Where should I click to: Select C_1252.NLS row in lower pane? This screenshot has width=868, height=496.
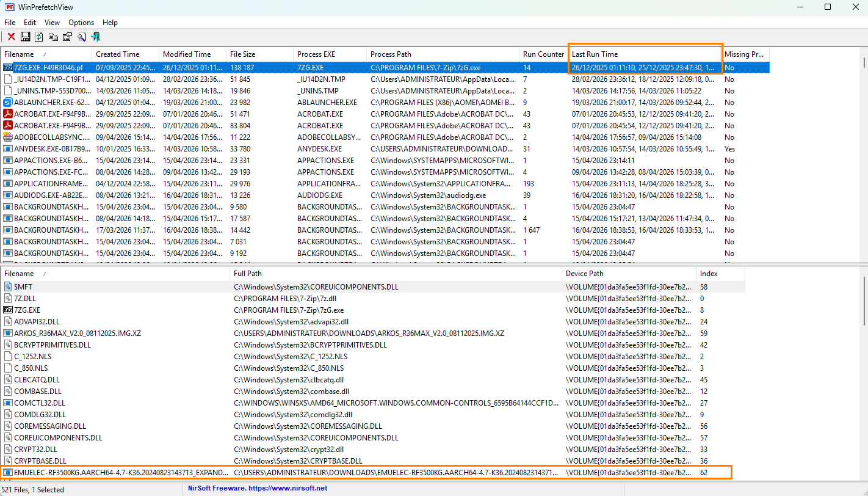point(372,357)
